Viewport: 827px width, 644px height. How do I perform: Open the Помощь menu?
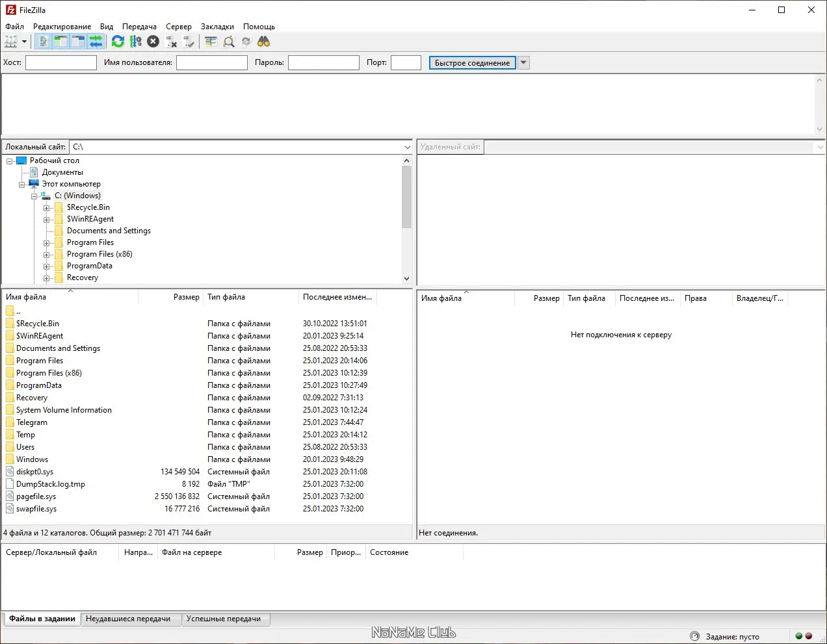click(259, 27)
